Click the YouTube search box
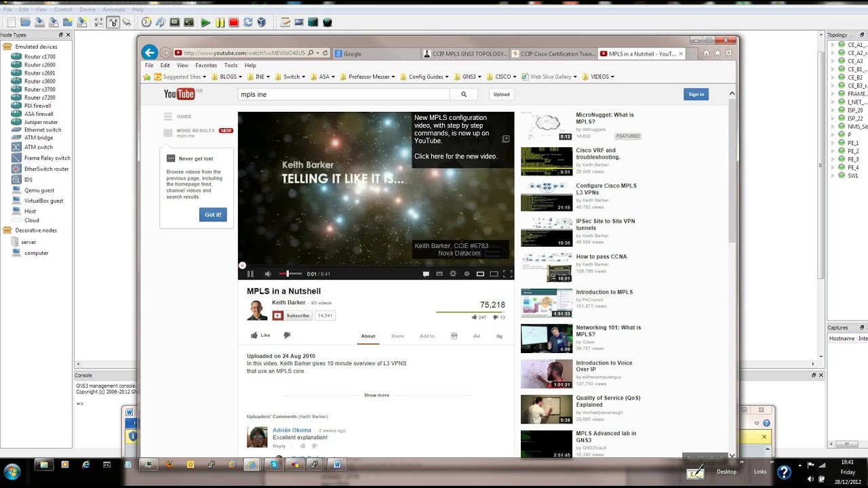 click(x=344, y=94)
